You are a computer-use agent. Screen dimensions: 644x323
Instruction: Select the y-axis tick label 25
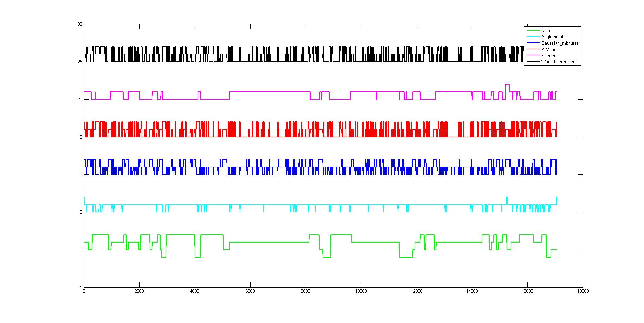pyautogui.click(x=79, y=62)
